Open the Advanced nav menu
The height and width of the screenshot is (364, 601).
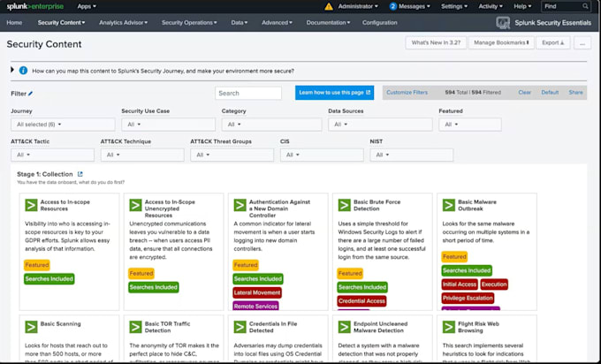(x=277, y=23)
